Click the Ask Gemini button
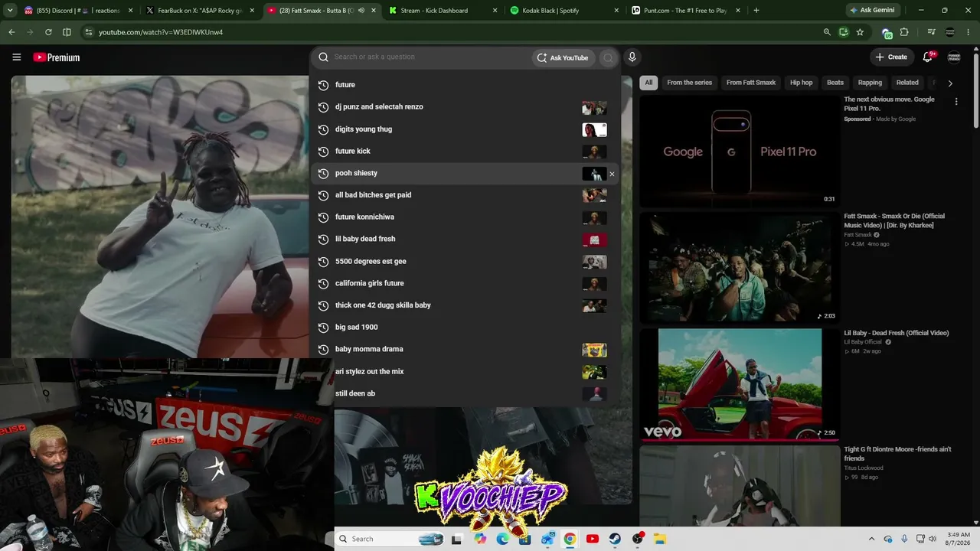This screenshot has width=980, height=551. [x=874, y=11]
